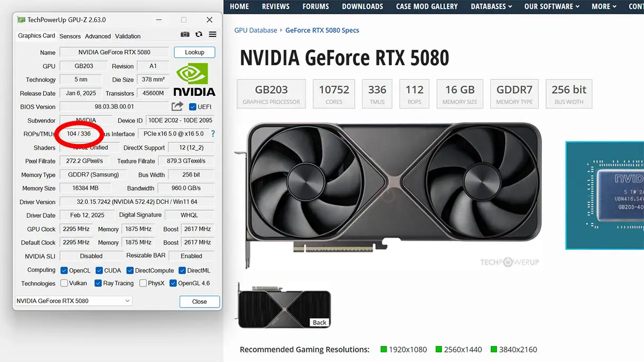
Task: Click the Close button in GPU-Z
Action: coord(200,302)
